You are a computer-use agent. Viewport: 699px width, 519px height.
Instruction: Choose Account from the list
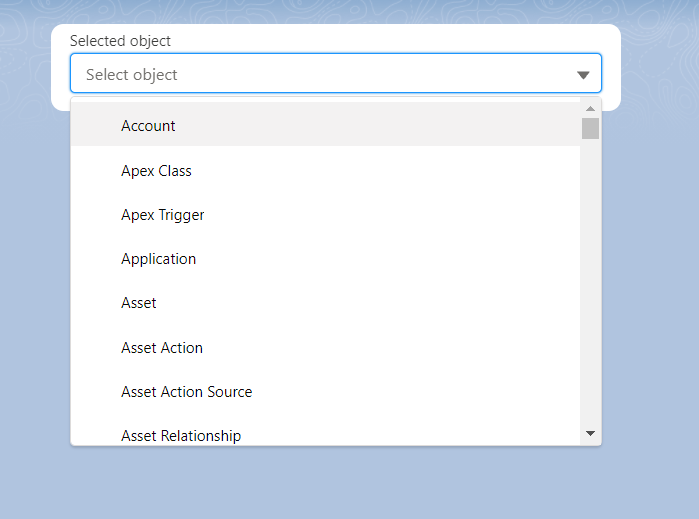325,125
